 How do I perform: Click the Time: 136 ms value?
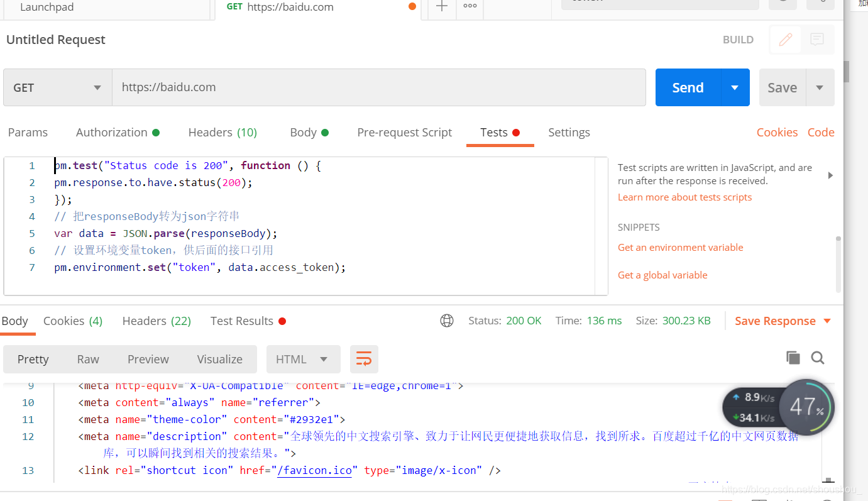pyautogui.click(x=588, y=321)
